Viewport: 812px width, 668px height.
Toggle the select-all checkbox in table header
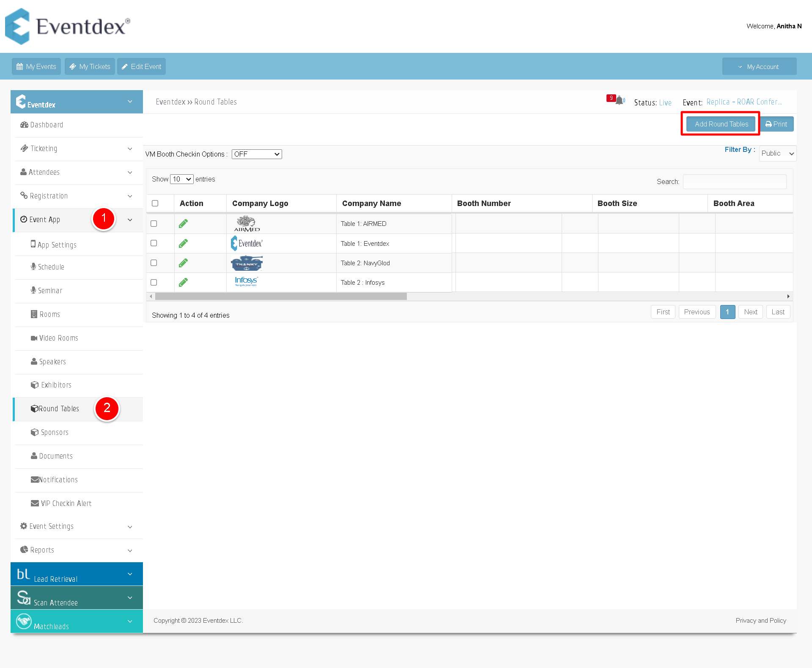click(155, 203)
